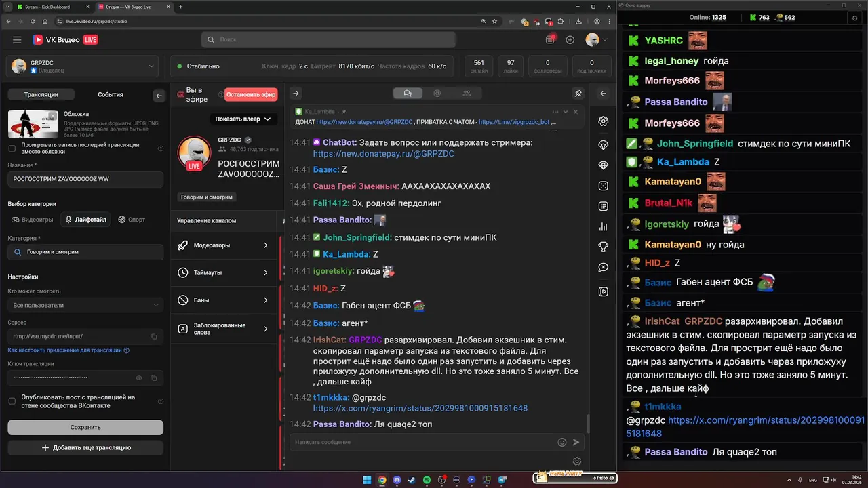Viewport: 868px width, 488px height.
Task: Select the Лайфстайл category type
Action: tap(85, 220)
